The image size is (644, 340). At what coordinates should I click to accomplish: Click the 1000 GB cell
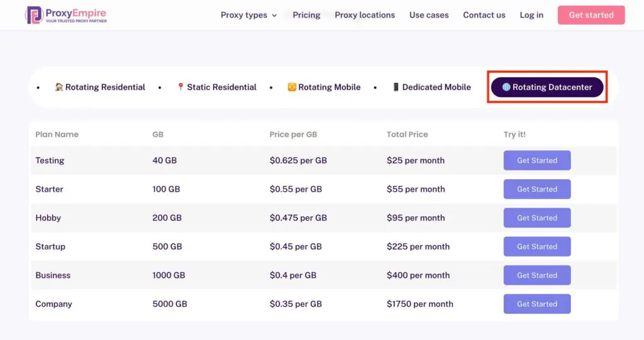pos(169,275)
